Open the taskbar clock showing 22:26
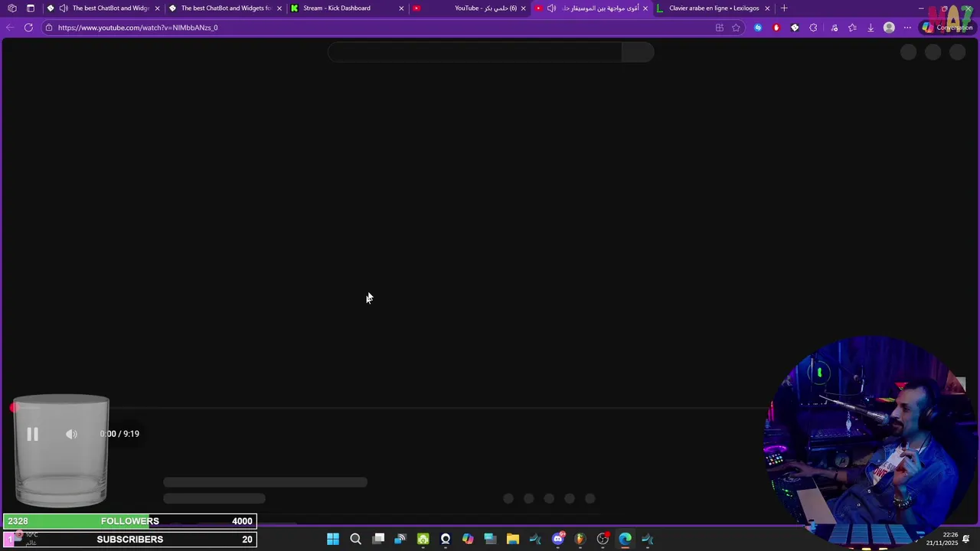 [x=942, y=539]
